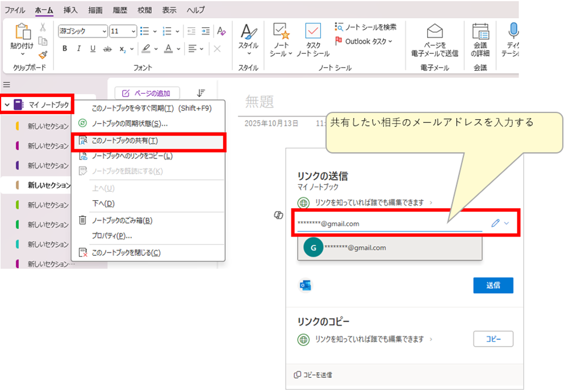Click the 送信 button

[493, 285]
